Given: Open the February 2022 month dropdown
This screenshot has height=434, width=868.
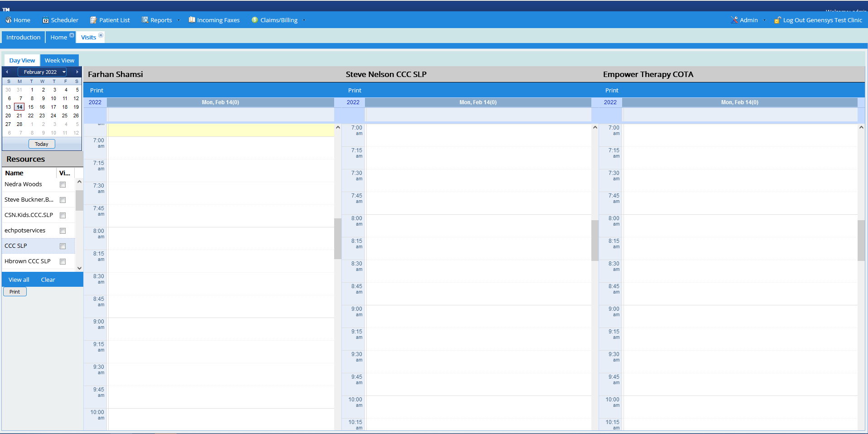Looking at the screenshot, I should 63,72.
